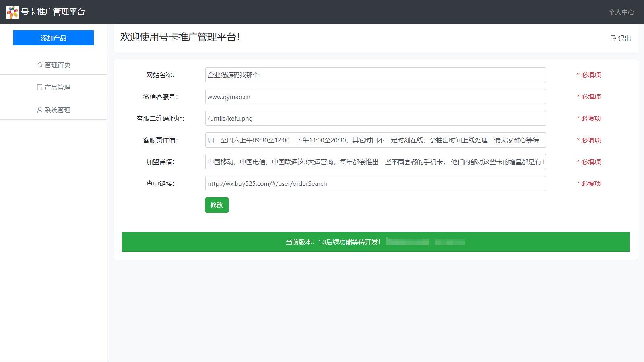Viewport: 644px width, 362px height.
Task: Click the user icon beside 系统管理
Action: click(39, 110)
